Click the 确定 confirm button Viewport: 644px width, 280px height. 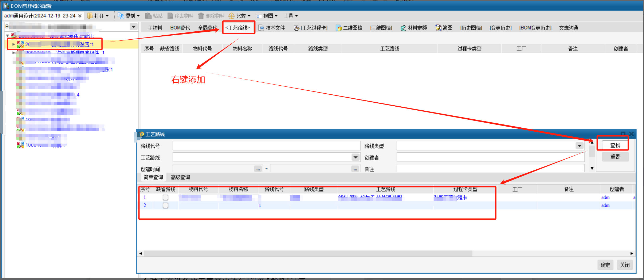point(605,265)
